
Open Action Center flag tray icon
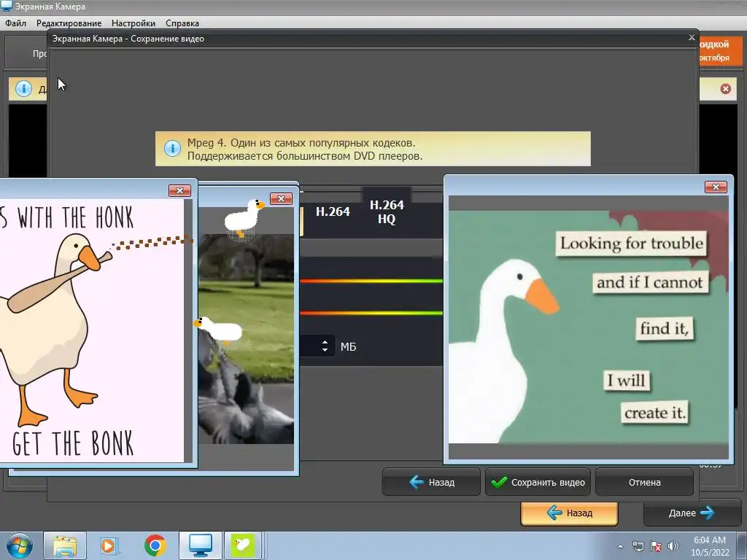click(656, 546)
